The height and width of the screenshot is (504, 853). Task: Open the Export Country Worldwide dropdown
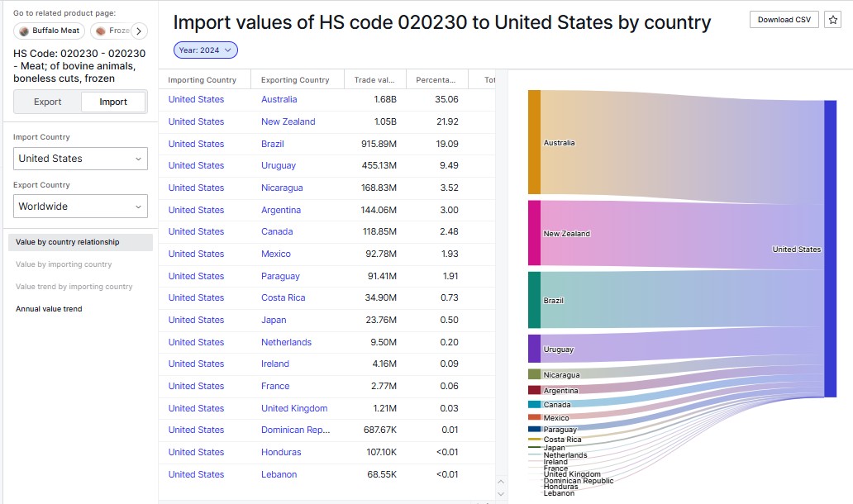click(x=80, y=206)
